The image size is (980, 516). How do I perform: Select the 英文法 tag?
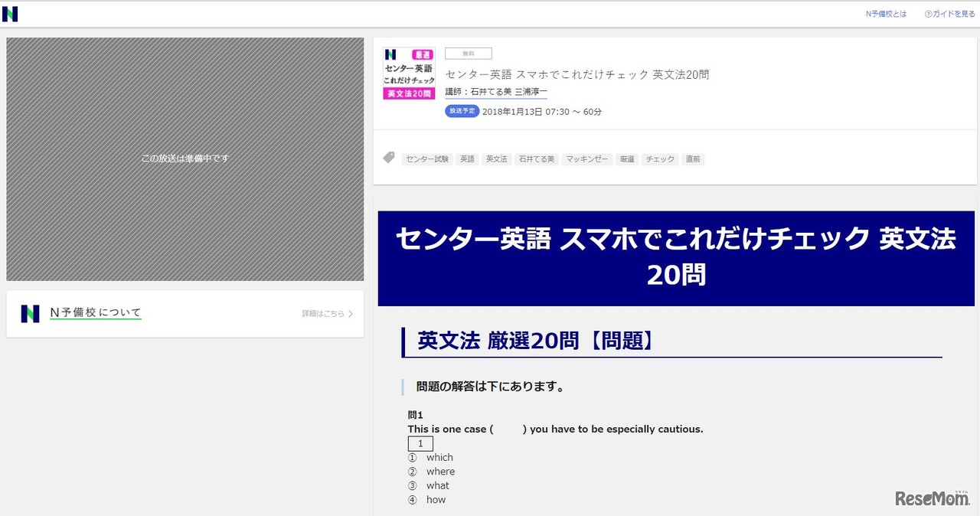(496, 159)
